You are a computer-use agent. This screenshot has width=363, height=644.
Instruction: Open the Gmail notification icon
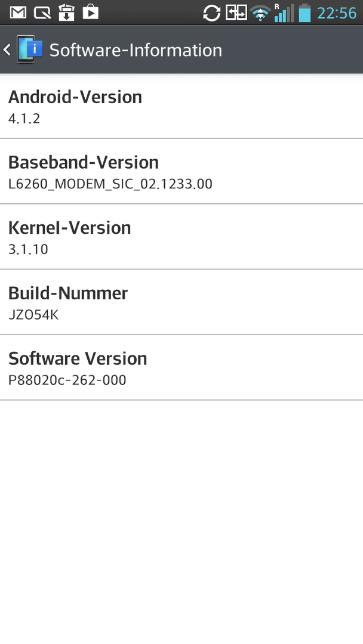(x=18, y=13)
